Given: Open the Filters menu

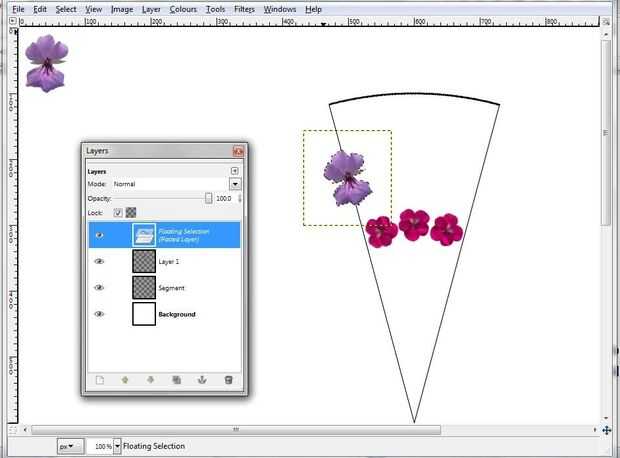Looking at the screenshot, I should (x=244, y=9).
